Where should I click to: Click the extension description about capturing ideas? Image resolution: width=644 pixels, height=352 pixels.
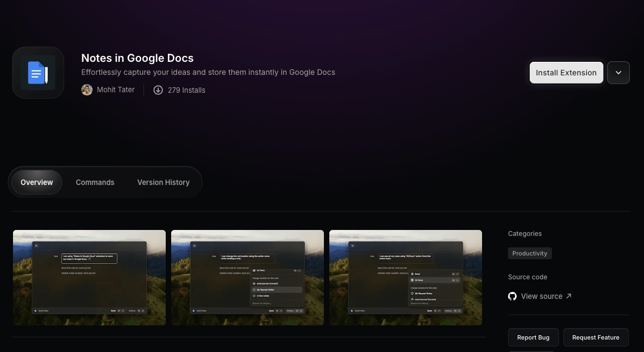(208, 72)
